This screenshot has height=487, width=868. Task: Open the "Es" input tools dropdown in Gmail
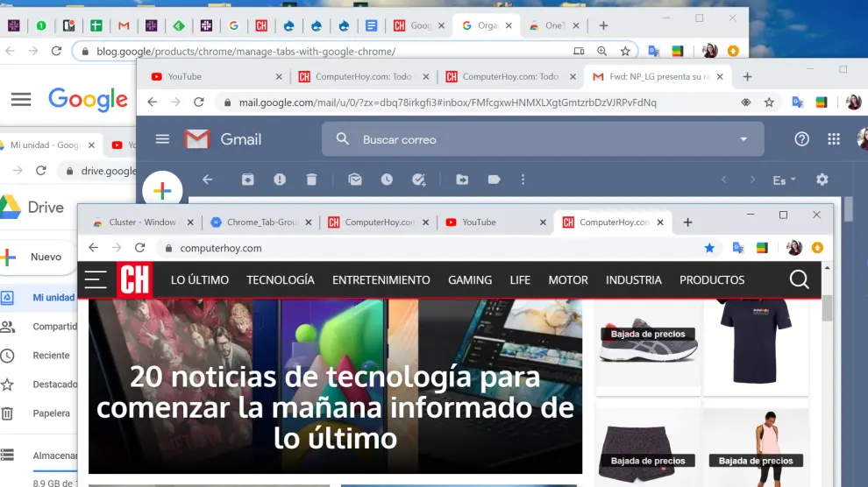click(x=784, y=180)
